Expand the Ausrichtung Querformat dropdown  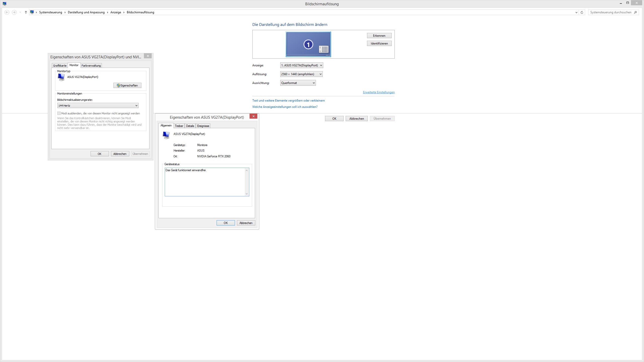(x=298, y=83)
